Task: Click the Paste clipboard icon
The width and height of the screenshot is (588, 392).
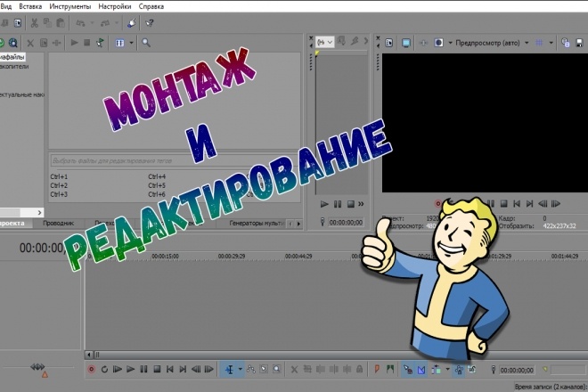Action: 60,23
